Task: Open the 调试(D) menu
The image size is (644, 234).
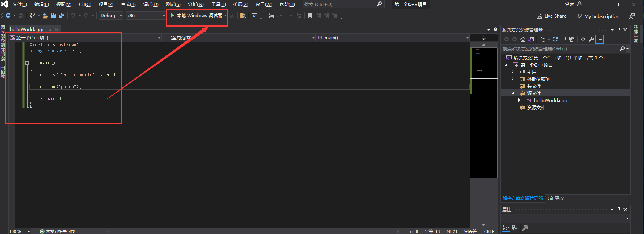Action: pyautogui.click(x=151, y=4)
